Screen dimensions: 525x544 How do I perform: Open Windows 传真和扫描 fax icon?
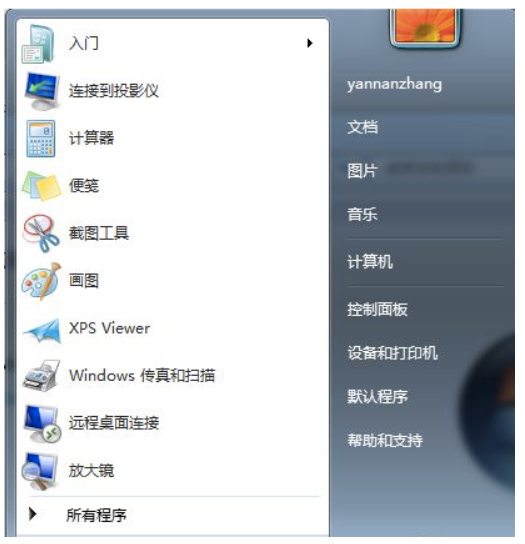pyautogui.click(x=42, y=376)
